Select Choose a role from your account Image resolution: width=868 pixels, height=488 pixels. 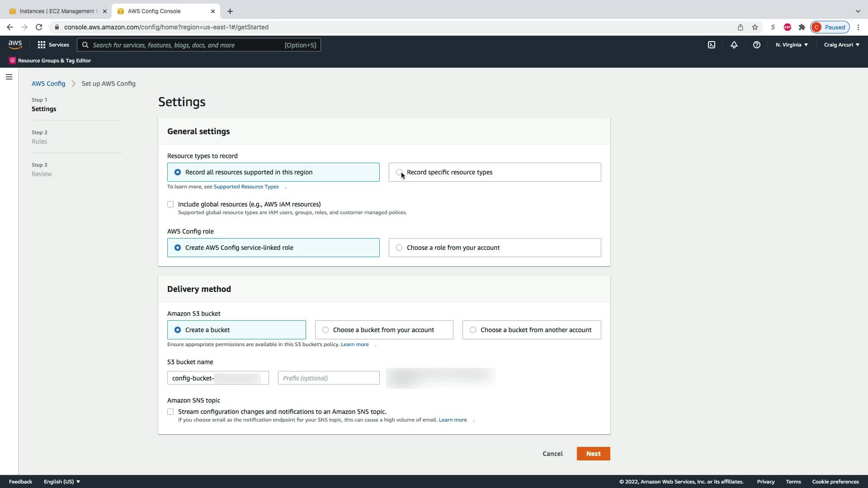tap(399, 248)
